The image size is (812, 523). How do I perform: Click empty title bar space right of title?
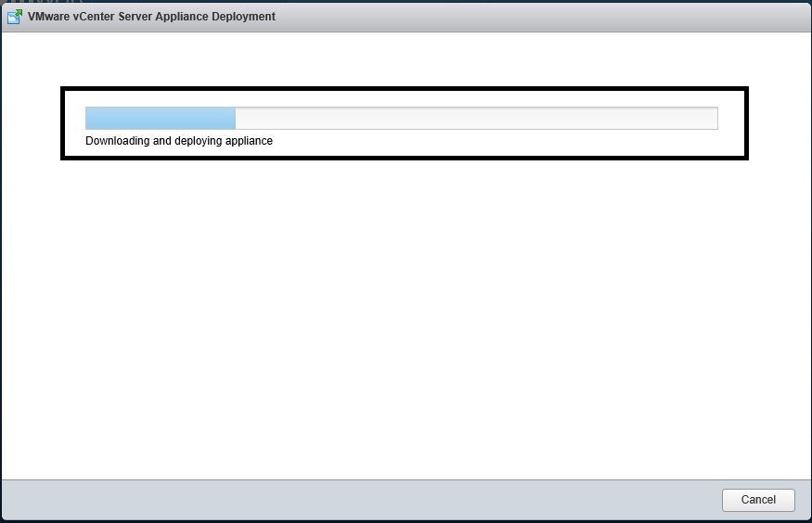pos(538,17)
